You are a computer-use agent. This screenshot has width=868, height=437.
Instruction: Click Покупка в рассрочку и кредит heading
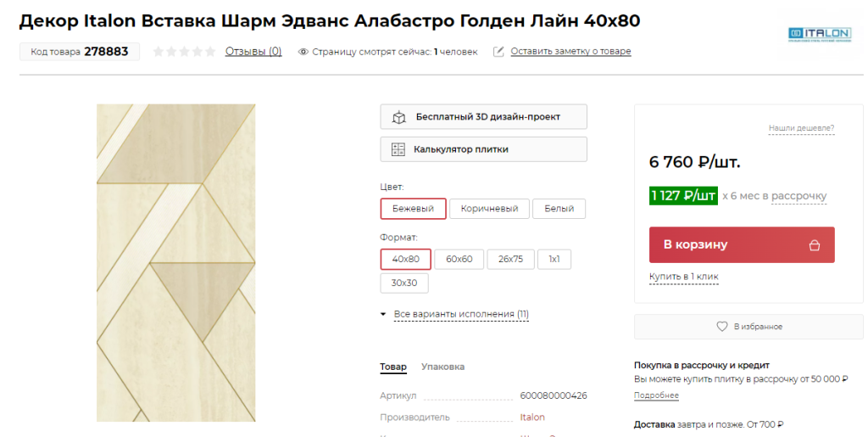pyautogui.click(x=702, y=366)
